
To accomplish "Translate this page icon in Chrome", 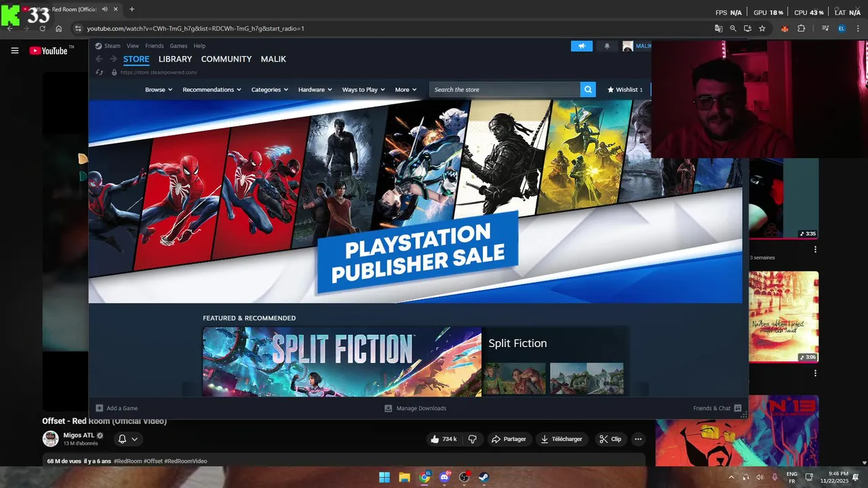I will 719,28.
